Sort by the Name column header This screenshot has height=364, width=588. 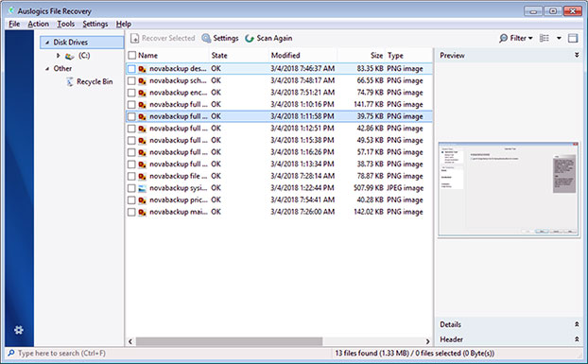pos(147,56)
